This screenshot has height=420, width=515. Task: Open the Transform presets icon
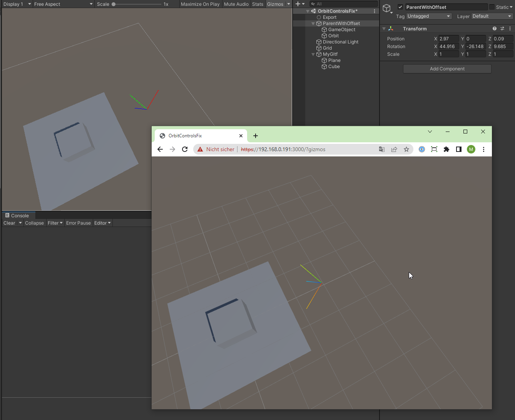(x=502, y=28)
